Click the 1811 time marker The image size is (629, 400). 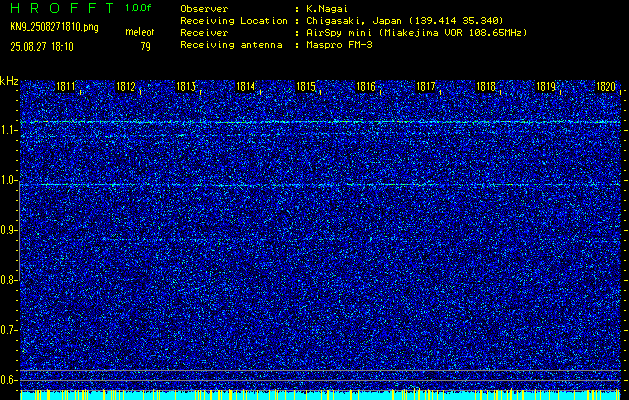tap(65, 86)
